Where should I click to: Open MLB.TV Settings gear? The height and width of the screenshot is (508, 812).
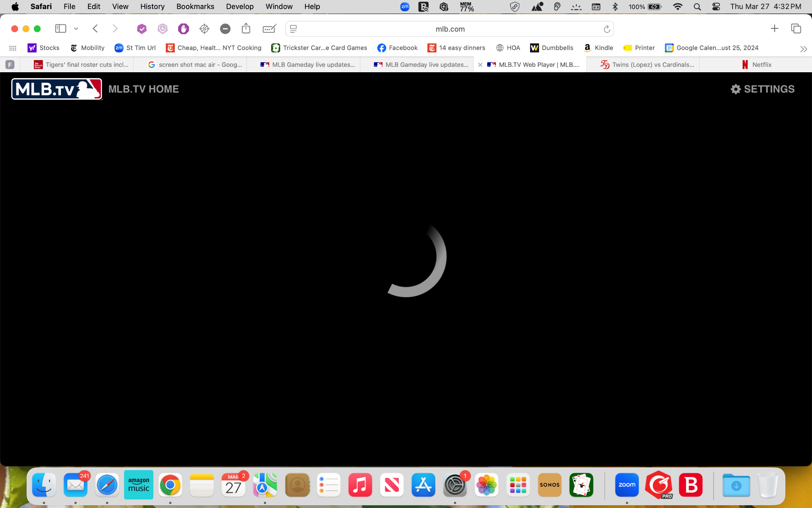[x=736, y=89]
